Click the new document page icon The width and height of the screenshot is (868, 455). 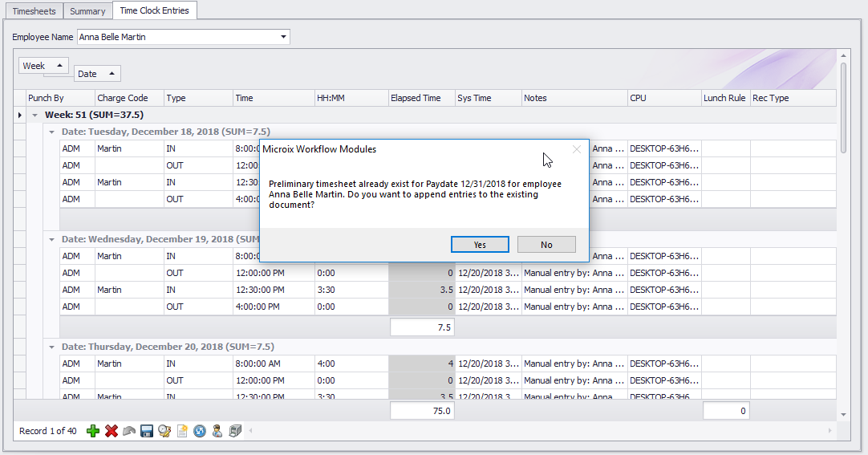(x=182, y=431)
